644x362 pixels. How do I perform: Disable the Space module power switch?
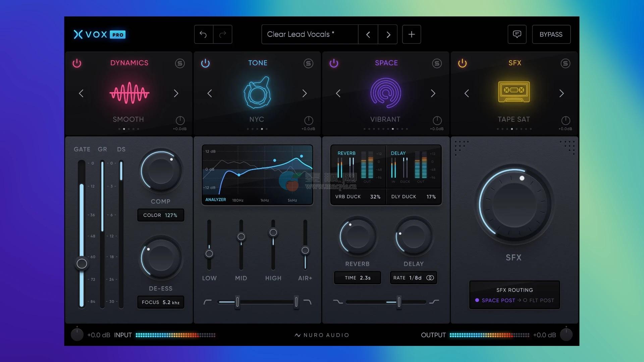pos(334,63)
